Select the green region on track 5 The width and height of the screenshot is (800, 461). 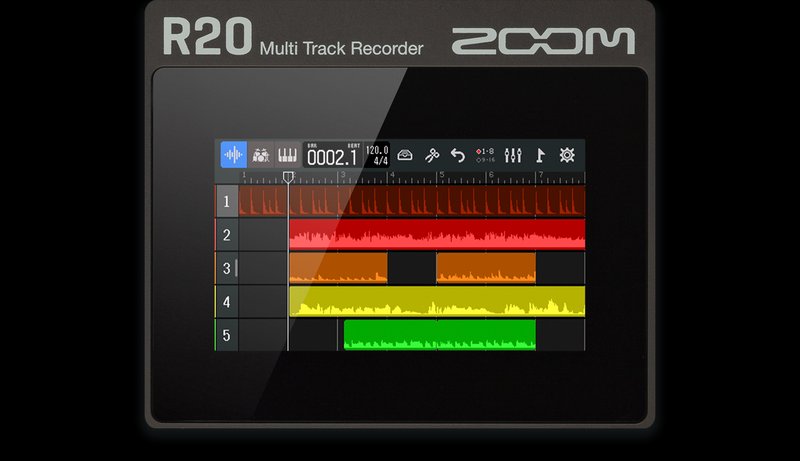(440, 335)
